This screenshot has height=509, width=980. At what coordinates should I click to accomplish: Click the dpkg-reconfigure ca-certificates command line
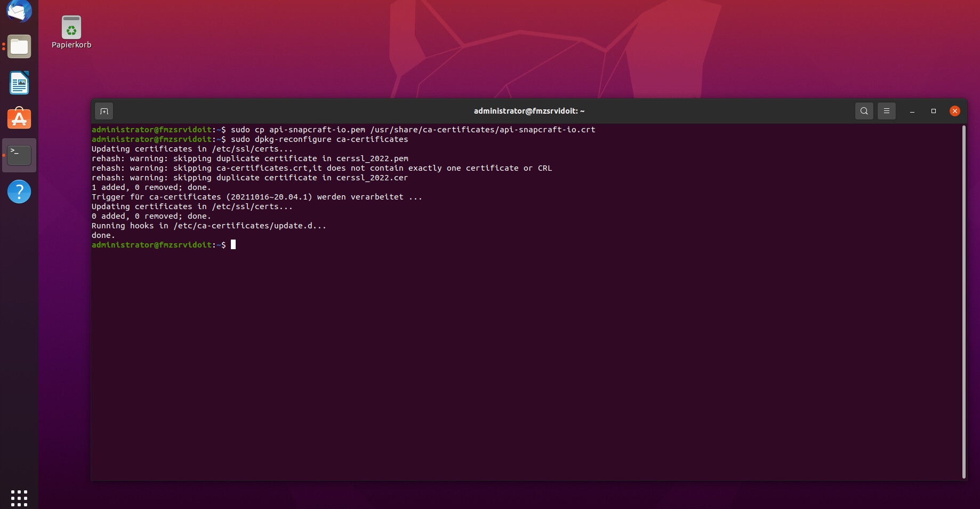tap(319, 139)
